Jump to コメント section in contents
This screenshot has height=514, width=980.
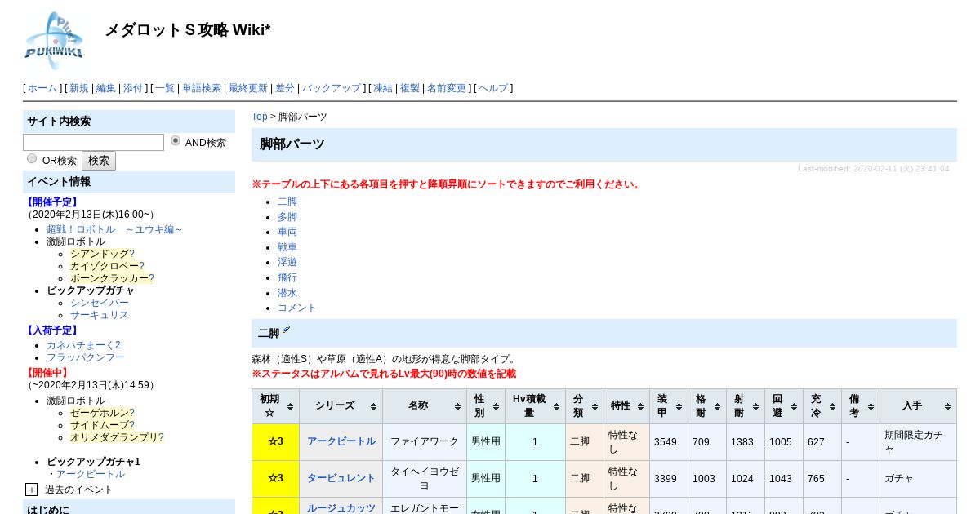point(297,308)
